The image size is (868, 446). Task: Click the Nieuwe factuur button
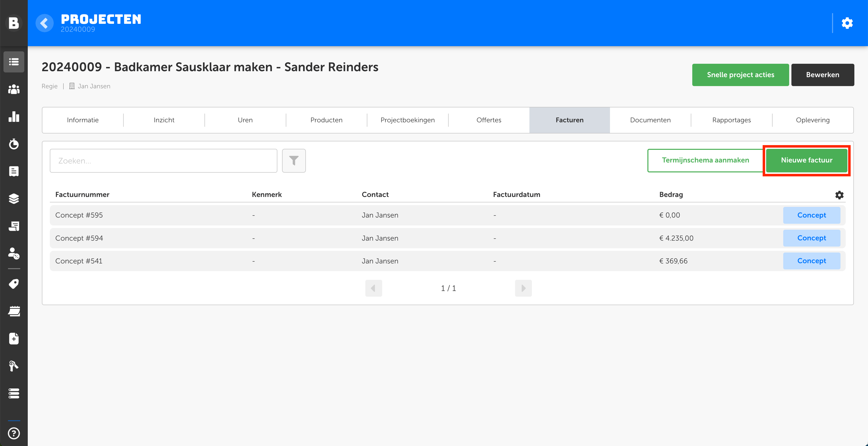pyautogui.click(x=806, y=160)
